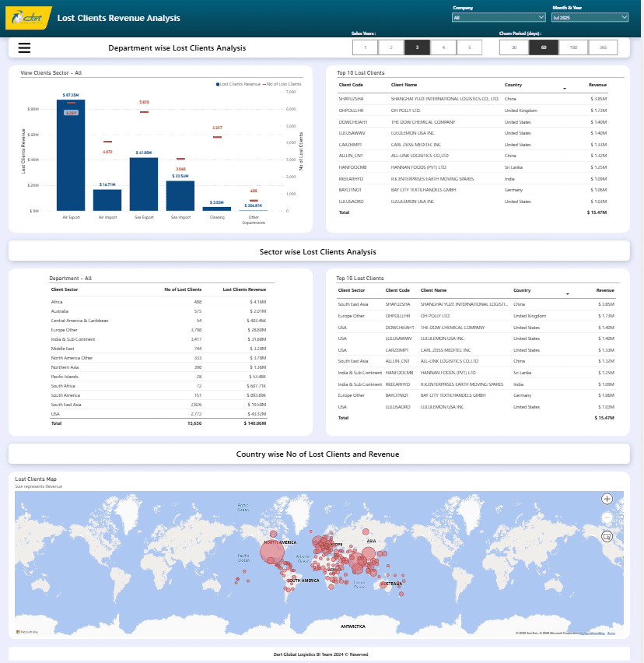Image resolution: width=644 pixels, height=663 pixels.
Task: Select India & Sub Continent summary row
Action: pyautogui.click(x=159, y=339)
